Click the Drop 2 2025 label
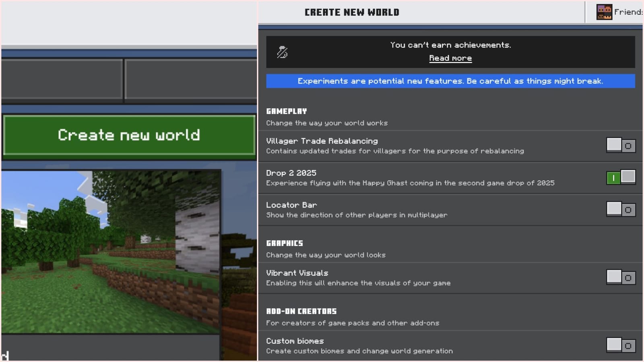The image size is (644, 362). tap(291, 173)
